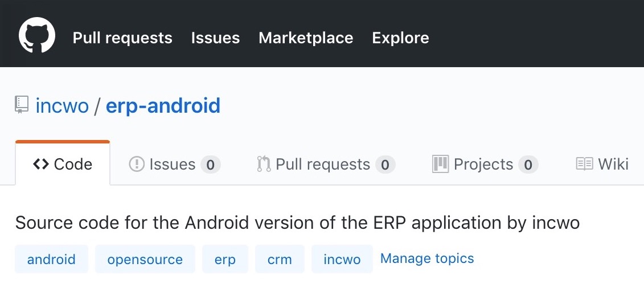Open Pull requests in top navigation

[122, 38]
